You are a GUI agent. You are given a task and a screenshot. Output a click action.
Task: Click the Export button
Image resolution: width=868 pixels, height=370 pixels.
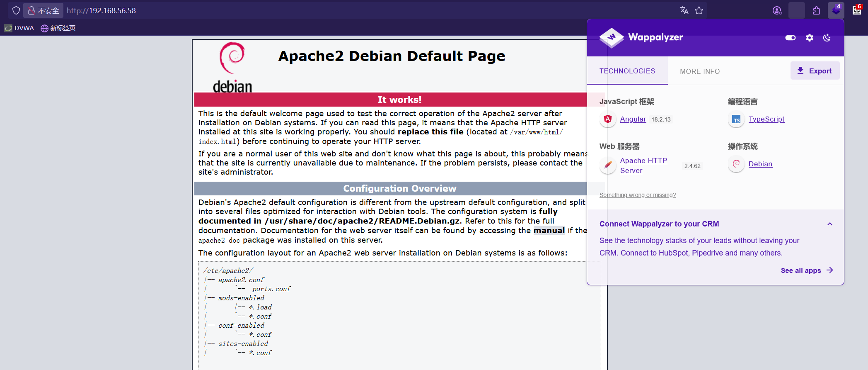[x=815, y=71]
